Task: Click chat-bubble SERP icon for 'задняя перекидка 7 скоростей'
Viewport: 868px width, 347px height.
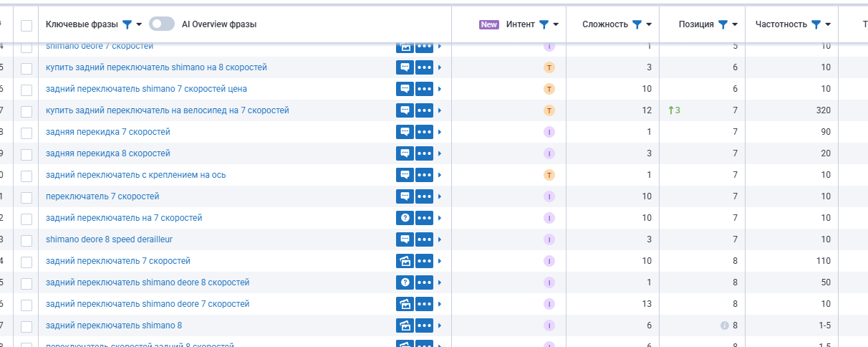Action: point(405,132)
